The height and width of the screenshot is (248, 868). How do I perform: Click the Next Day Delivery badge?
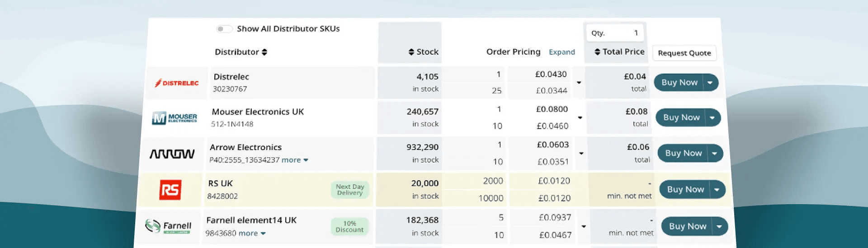349,190
